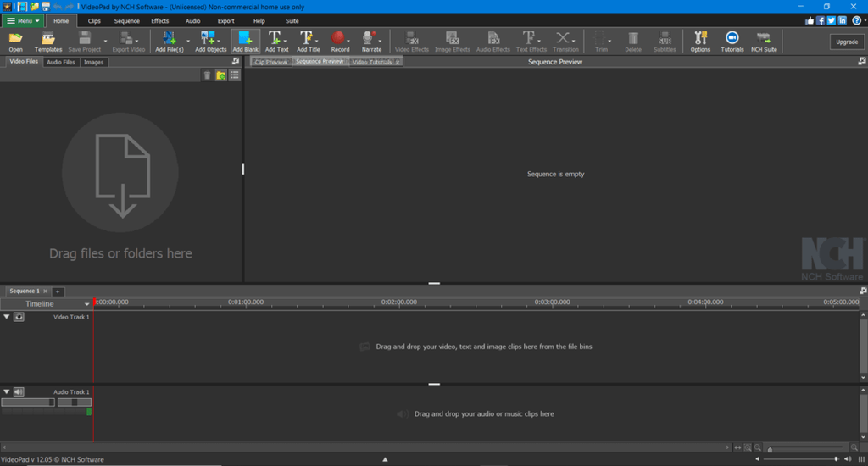Expand the bottom status bar up-arrow
Viewport: 868px width, 466px height.
coord(386,459)
